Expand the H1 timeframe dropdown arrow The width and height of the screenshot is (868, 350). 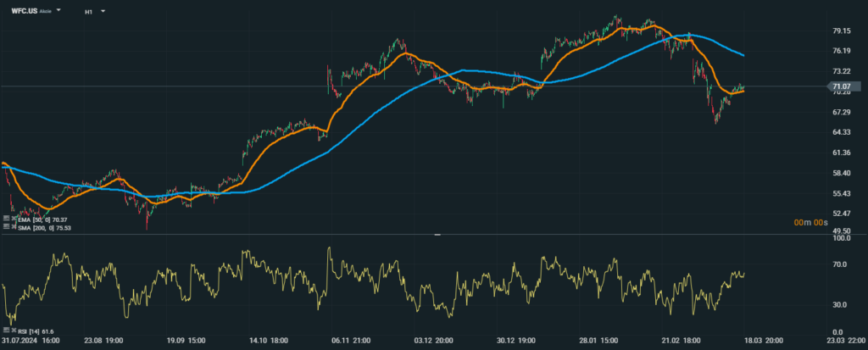tap(103, 12)
